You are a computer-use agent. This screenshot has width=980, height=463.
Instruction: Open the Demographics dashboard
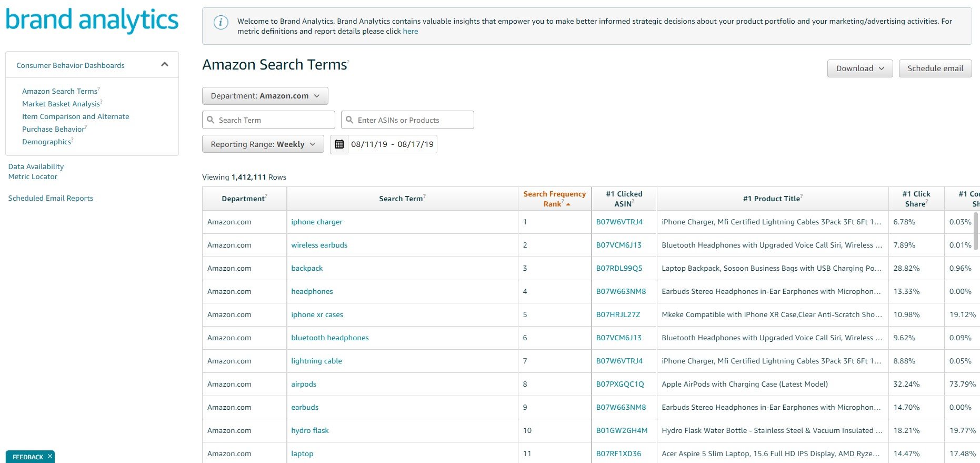pyautogui.click(x=46, y=142)
